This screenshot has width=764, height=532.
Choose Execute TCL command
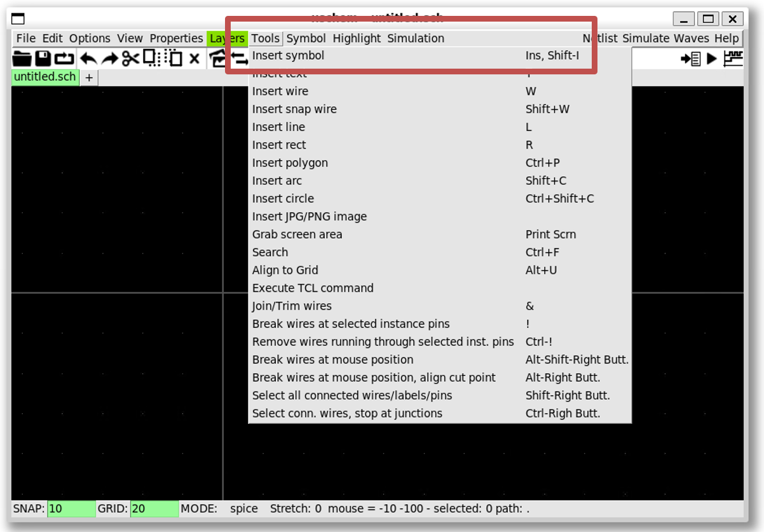[x=440, y=288]
